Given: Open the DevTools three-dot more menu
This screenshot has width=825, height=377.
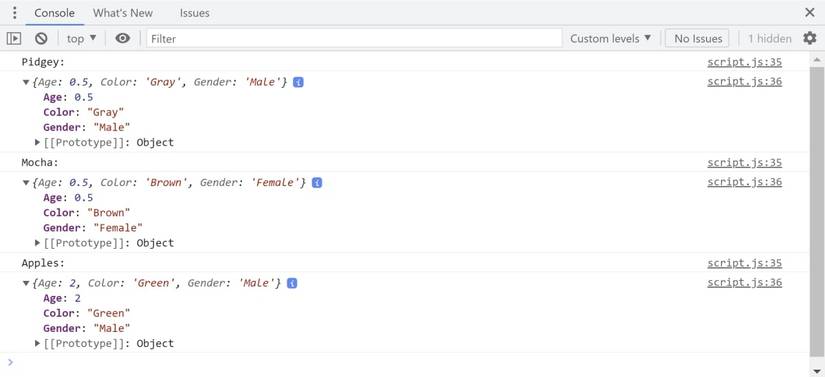Looking at the screenshot, I should 15,13.
